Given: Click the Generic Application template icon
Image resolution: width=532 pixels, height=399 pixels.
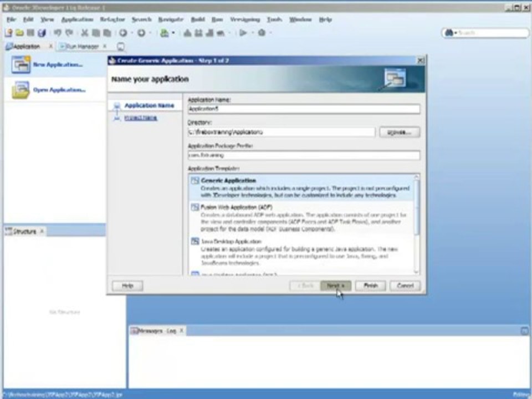Looking at the screenshot, I should pyautogui.click(x=195, y=181).
